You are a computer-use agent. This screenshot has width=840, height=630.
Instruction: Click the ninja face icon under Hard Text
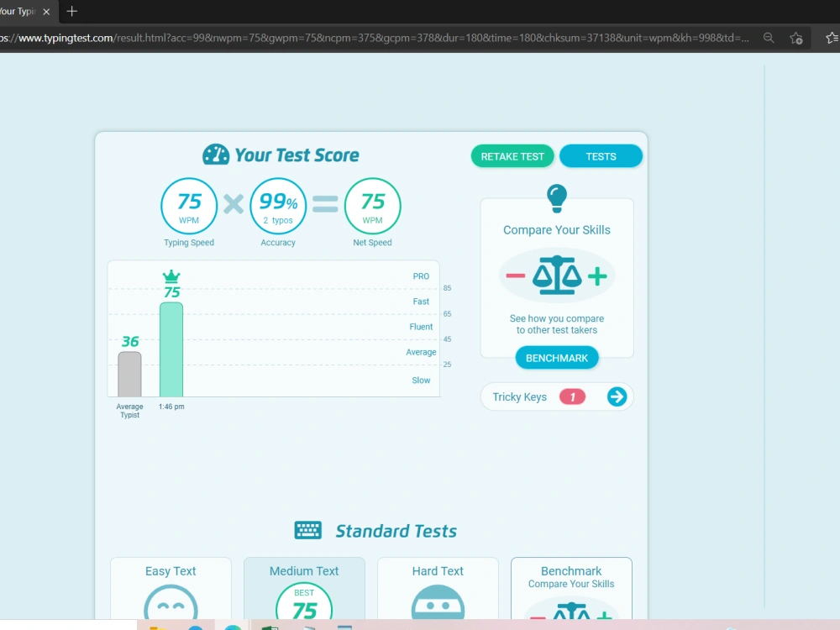[x=438, y=602]
